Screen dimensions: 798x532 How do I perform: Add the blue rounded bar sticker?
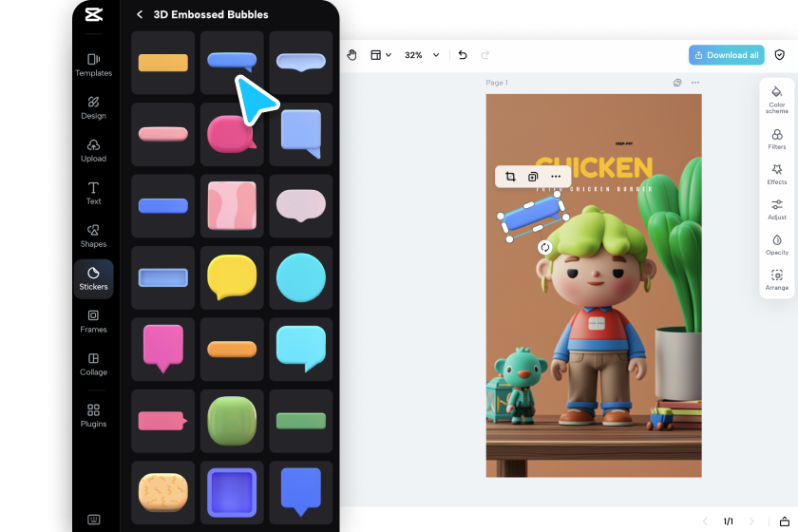(x=162, y=206)
